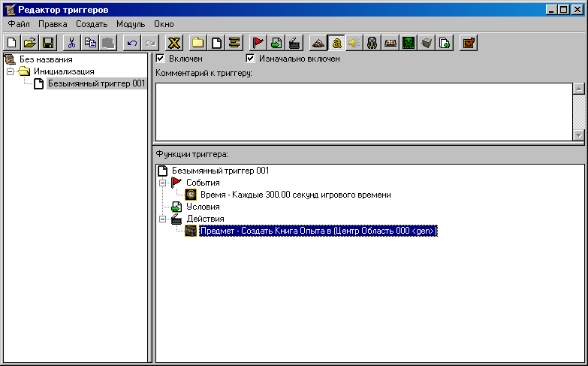Add a new action with the clapperboard icon
Image resolution: width=588 pixels, height=366 pixels.
295,43
